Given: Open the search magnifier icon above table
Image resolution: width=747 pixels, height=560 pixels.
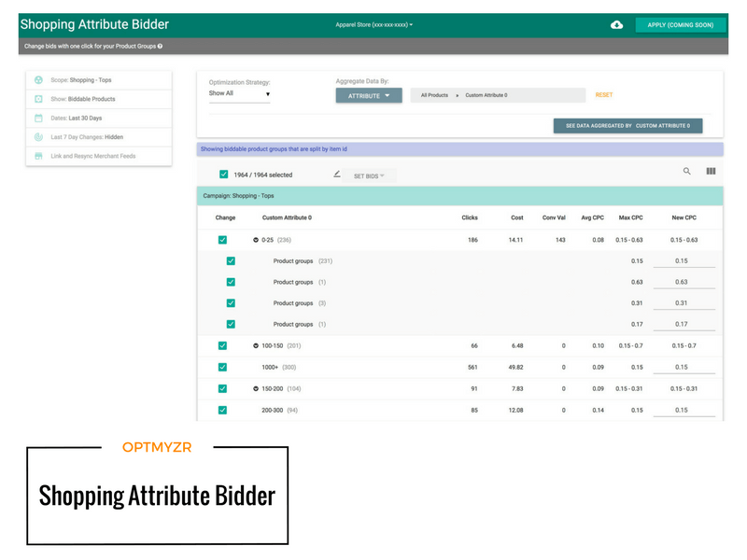Looking at the screenshot, I should tap(687, 172).
